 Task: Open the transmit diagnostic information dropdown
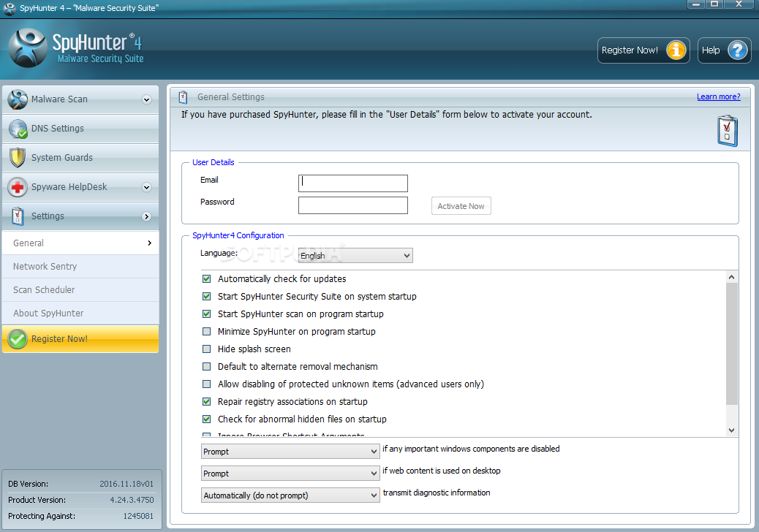click(290, 495)
